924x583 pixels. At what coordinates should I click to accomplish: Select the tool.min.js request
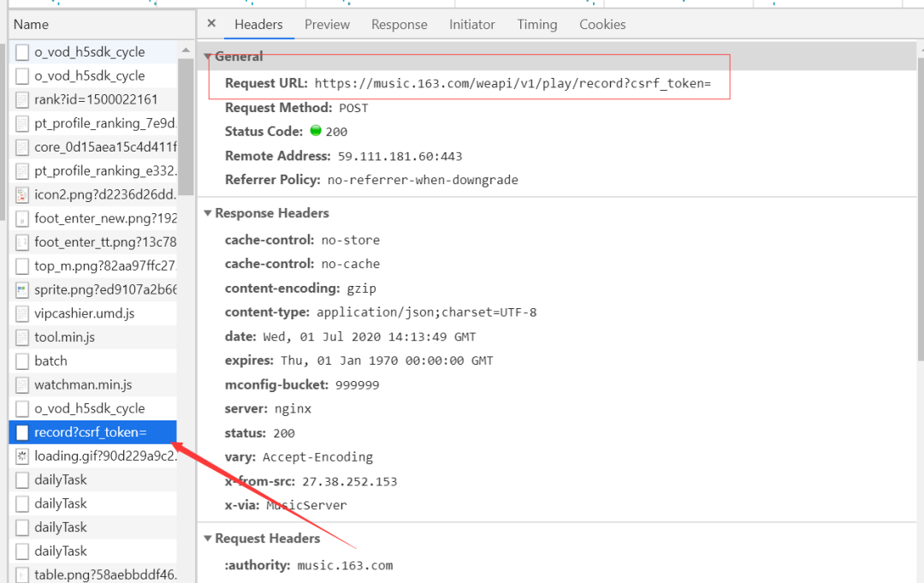[x=93, y=337]
